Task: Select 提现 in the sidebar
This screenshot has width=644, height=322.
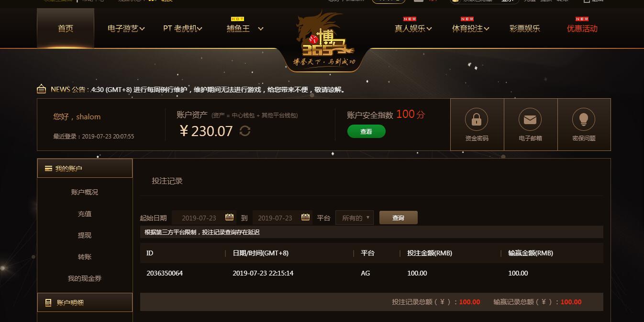Action: [85, 235]
